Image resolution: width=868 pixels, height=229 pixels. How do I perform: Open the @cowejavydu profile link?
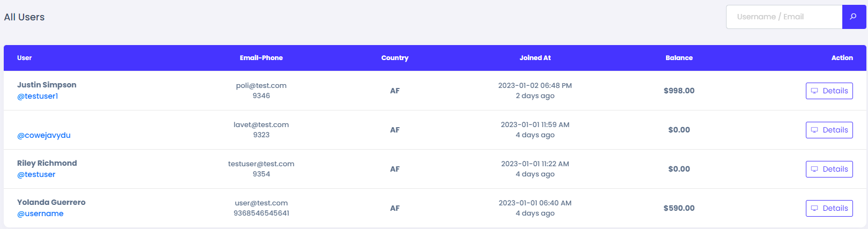click(x=44, y=136)
